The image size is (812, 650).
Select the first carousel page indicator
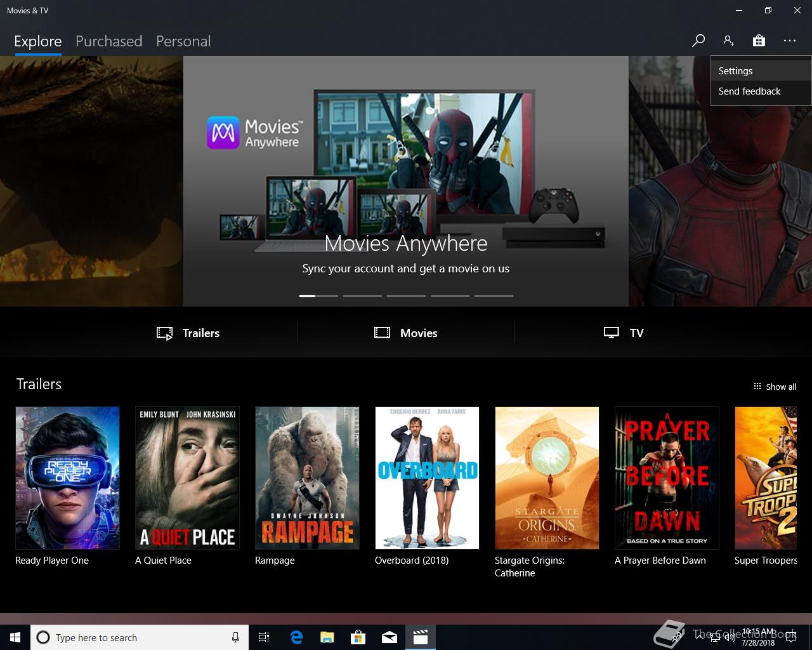(318, 296)
